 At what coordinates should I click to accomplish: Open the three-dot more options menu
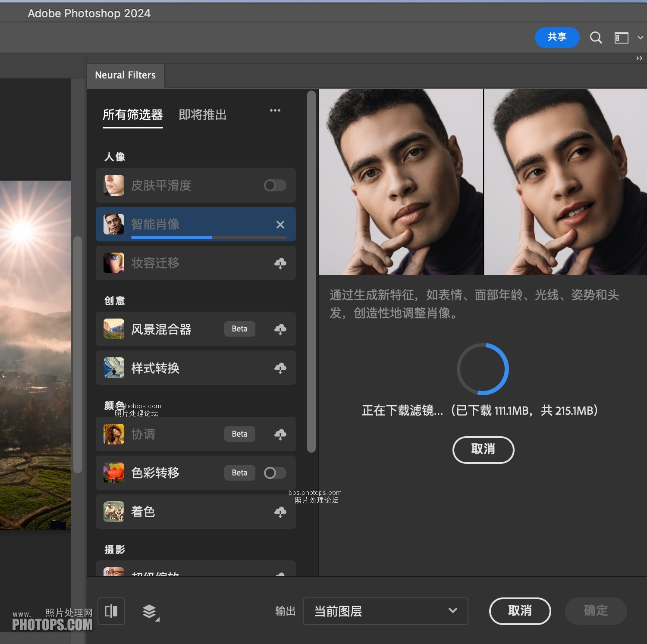pyautogui.click(x=275, y=110)
